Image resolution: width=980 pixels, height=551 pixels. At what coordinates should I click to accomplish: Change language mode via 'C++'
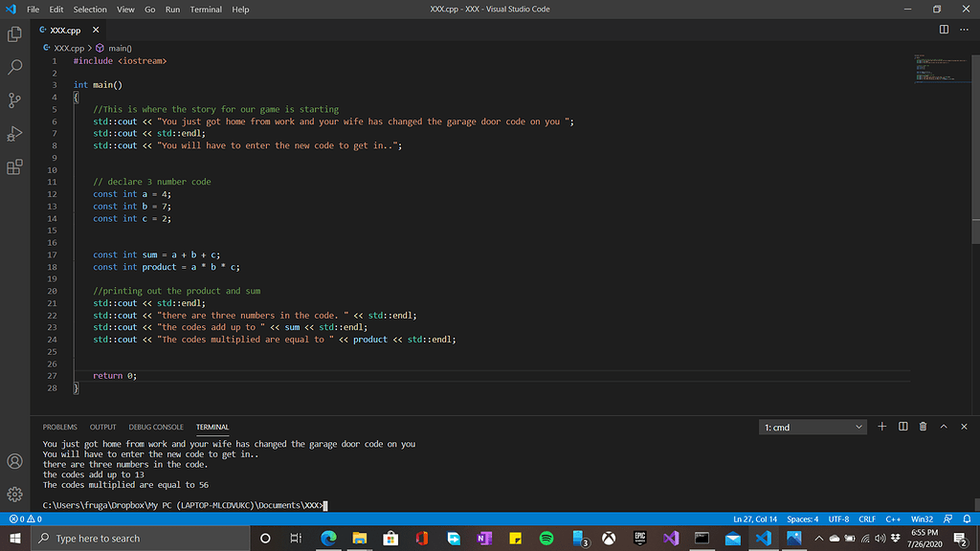click(x=893, y=519)
